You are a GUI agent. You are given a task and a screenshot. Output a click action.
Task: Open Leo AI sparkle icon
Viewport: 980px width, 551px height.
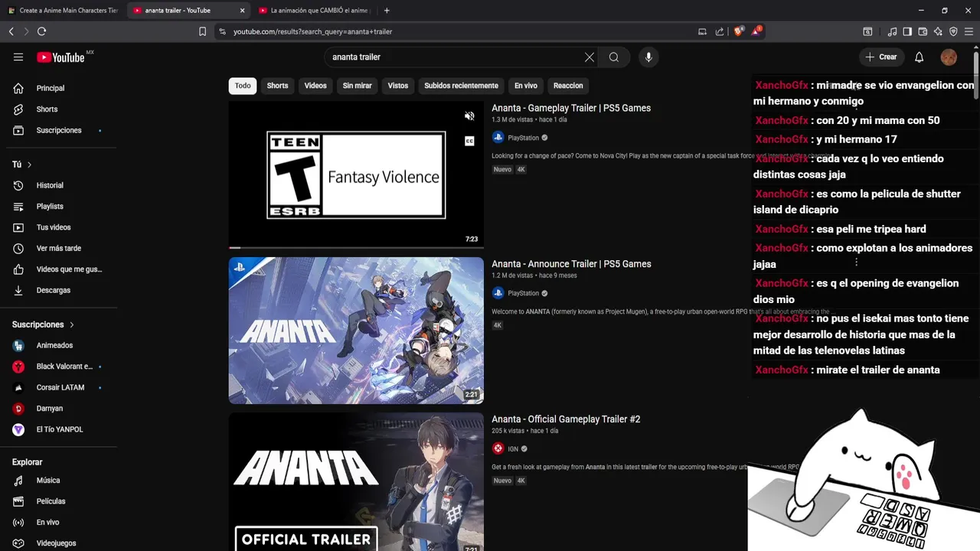tap(938, 31)
